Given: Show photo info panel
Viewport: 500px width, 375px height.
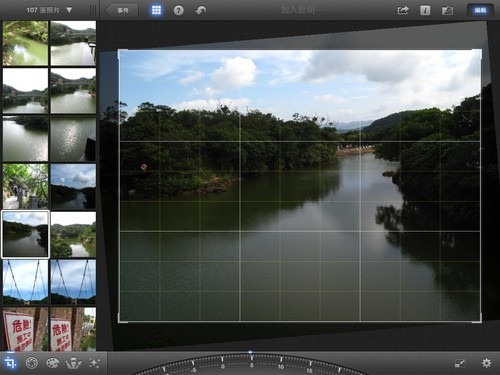Looking at the screenshot, I should pyautogui.click(x=425, y=10).
